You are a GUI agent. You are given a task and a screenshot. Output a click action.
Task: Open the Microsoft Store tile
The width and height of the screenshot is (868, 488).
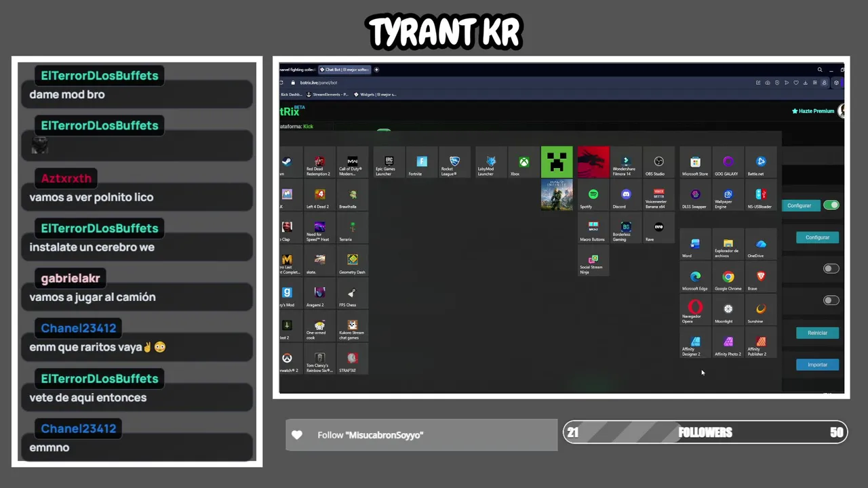[x=695, y=163]
